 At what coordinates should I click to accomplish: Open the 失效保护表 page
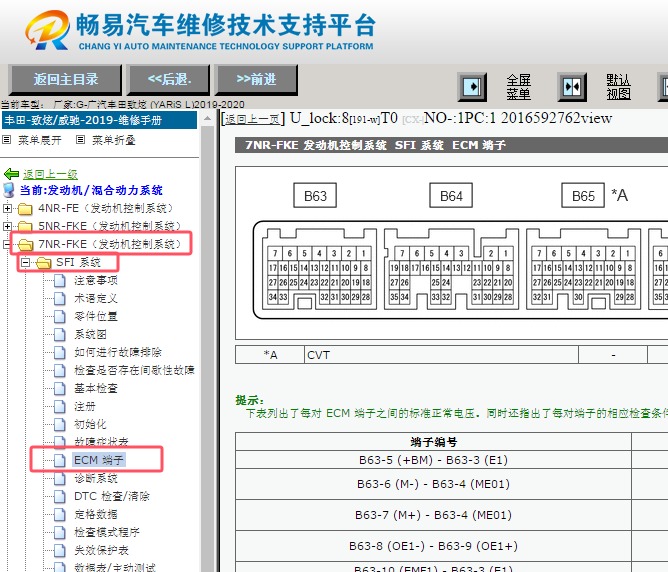(x=101, y=550)
